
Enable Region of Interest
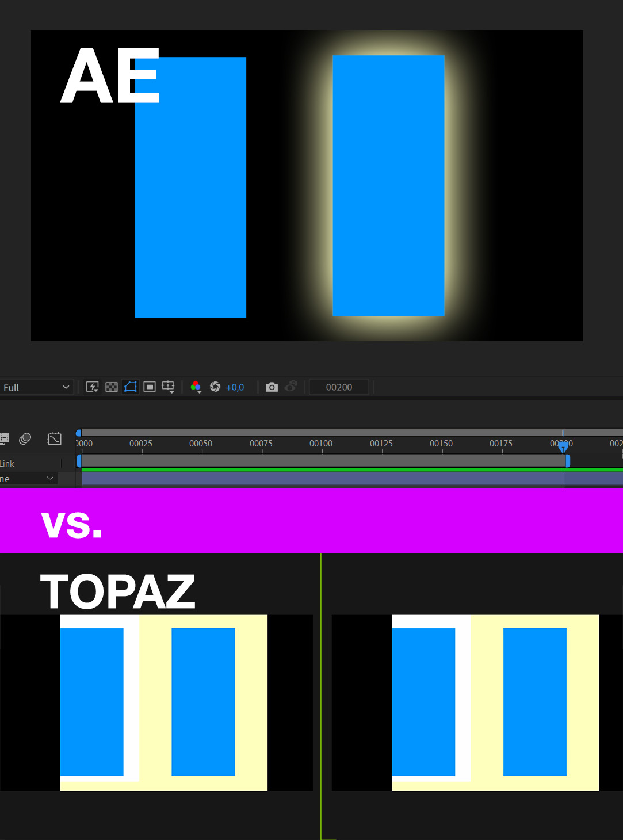click(x=150, y=387)
